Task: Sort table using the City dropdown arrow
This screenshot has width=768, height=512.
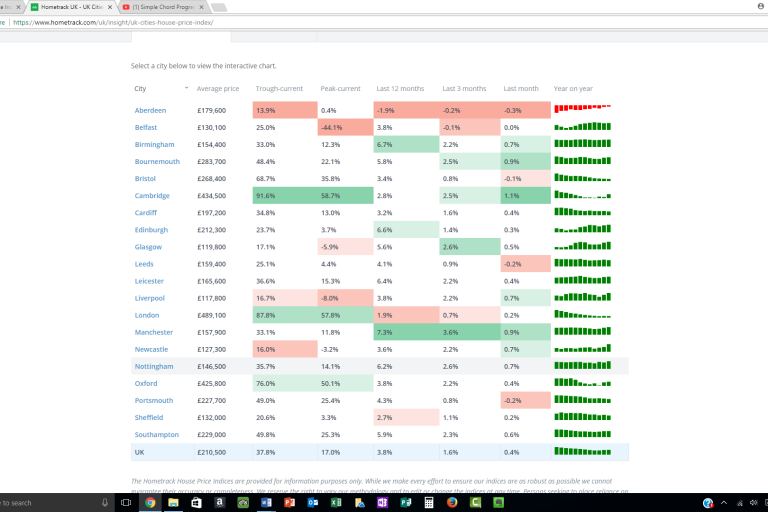Action: [x=186, y=89]
